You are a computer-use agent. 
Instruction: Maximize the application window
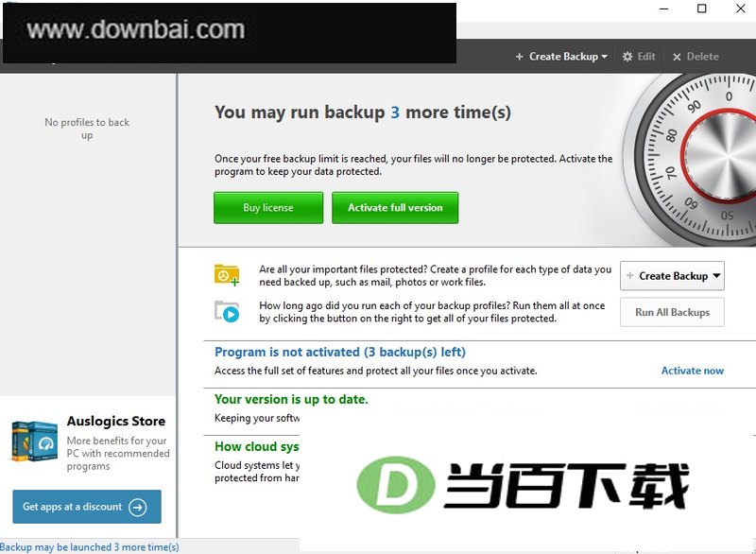tap(702, 9)
